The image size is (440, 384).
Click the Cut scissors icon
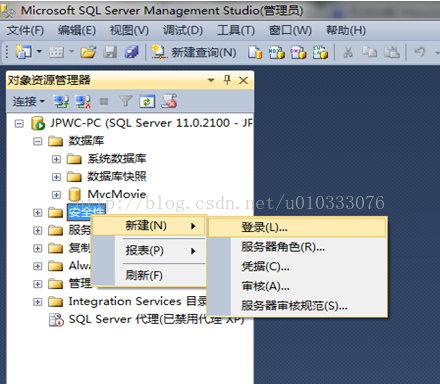(x=348, y=52)
